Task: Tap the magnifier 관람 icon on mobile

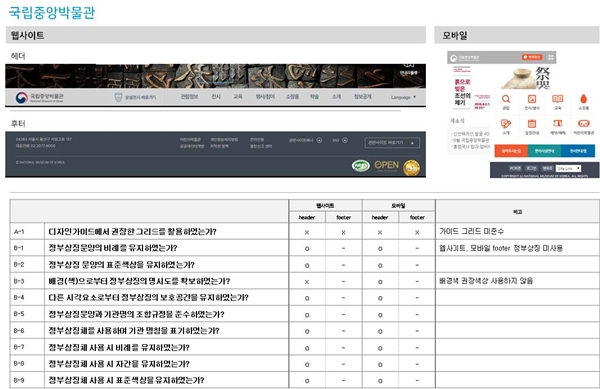Action: 506,99
